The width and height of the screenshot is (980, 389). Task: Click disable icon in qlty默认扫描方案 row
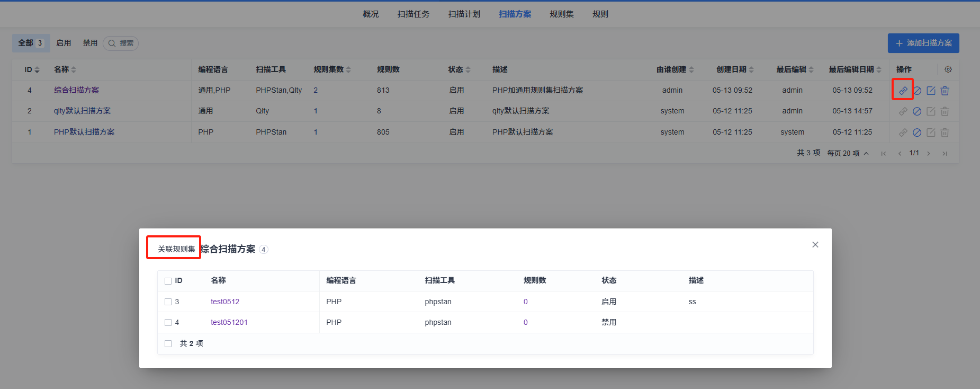click(x=917, y=111)
